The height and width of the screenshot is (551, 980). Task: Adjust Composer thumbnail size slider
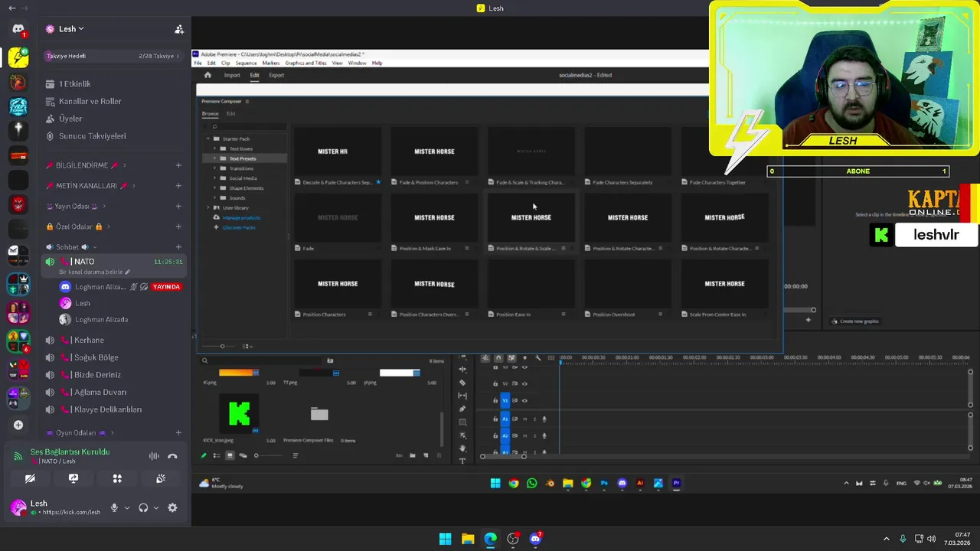222,346
